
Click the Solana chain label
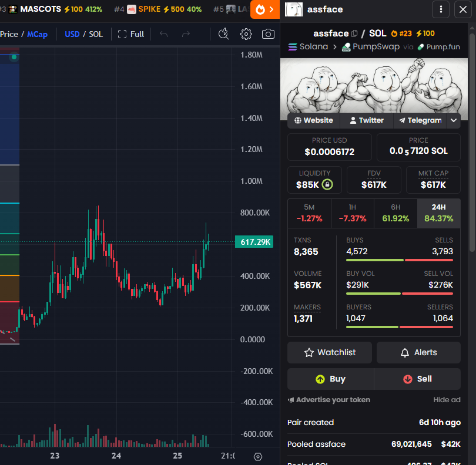point(308,47)
